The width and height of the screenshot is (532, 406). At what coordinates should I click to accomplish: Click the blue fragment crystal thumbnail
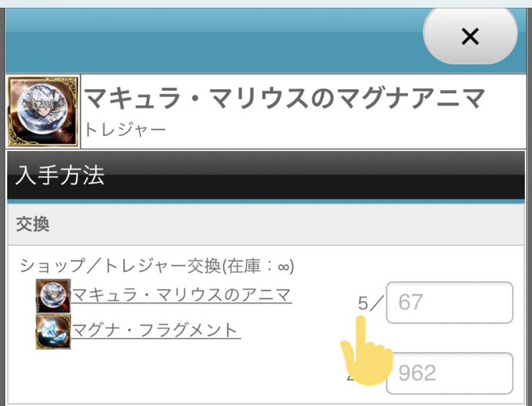(53, 332)
